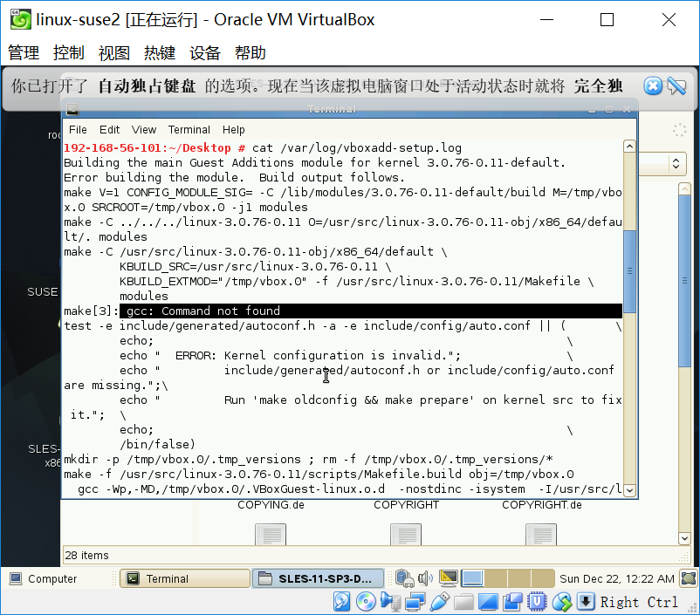Screen dimensions: 700x615
Task: Click the audio devices indicator icon
Action: point(391,602)
